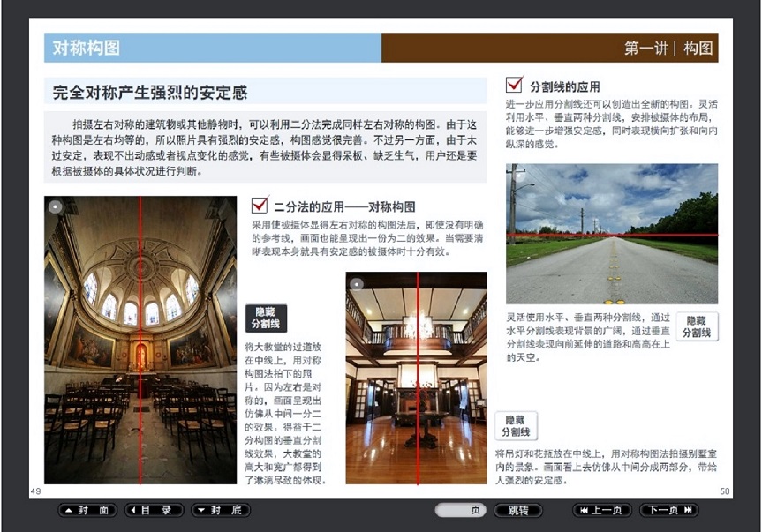Click checkbox icon next to 二分法的应用
The height and width of the screenshot is (532, 762).
click(260, 205)
